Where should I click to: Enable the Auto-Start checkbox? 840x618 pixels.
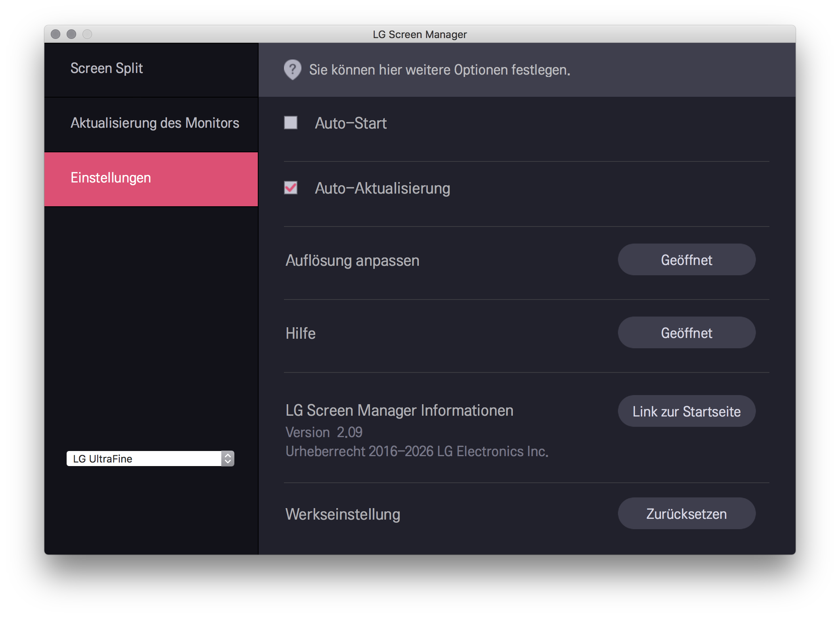pos(291,123)
